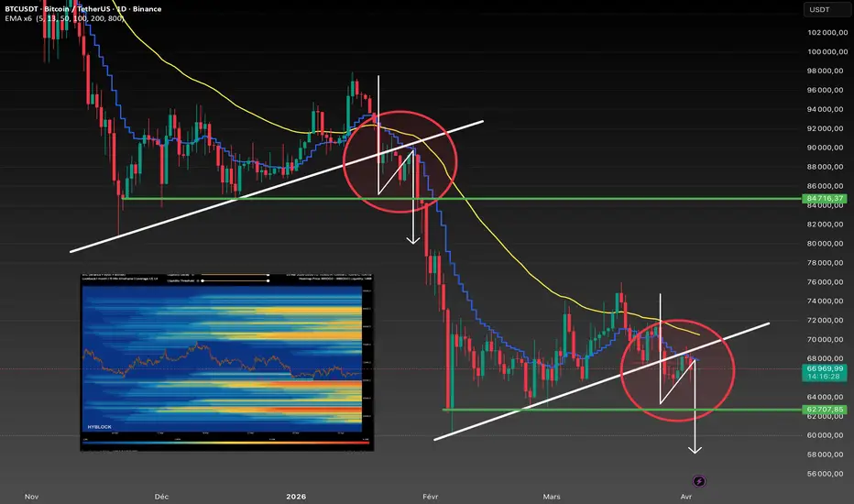Select the upper red circle annotation
Screen dimensions: 854x504
(400, 161)
